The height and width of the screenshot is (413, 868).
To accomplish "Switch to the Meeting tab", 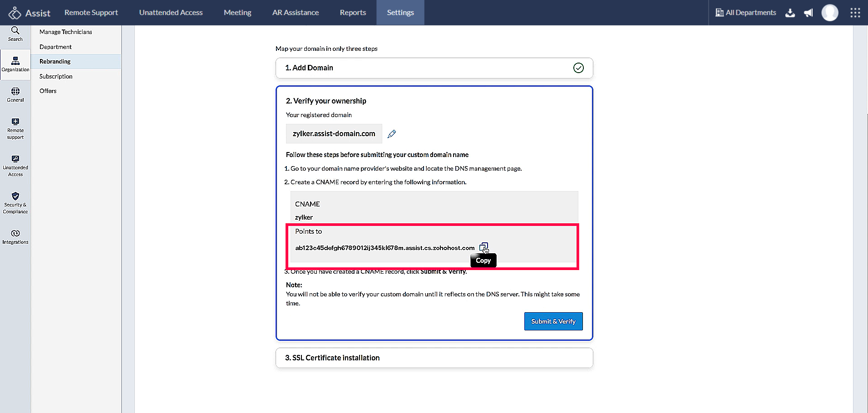I will [x=237, y=12].
